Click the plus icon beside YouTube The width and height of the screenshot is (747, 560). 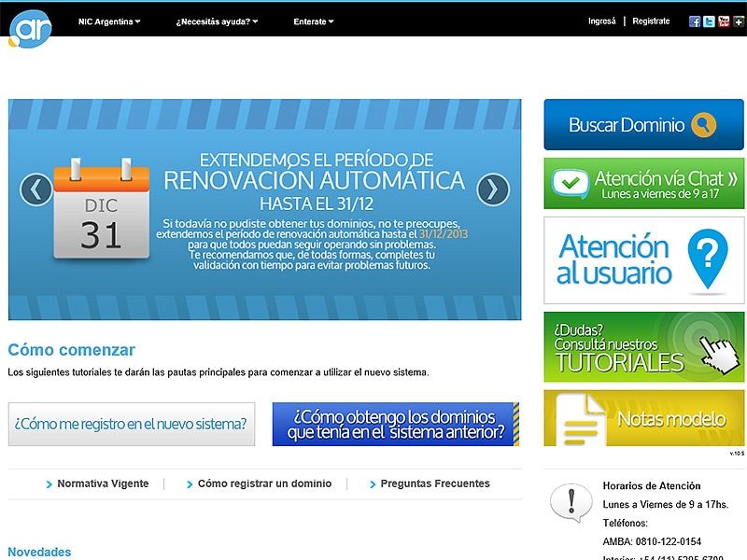(739, 21)
